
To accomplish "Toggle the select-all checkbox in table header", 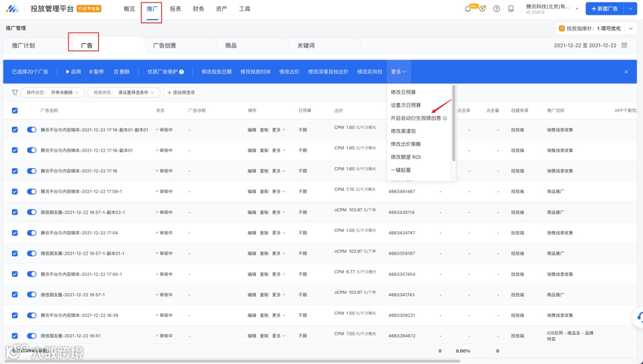I will [15, 111].
